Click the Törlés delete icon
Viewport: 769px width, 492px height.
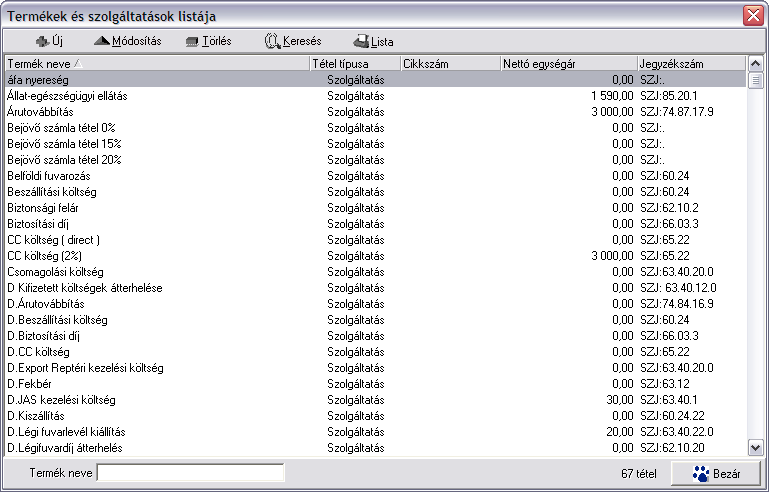pos(192,42)
